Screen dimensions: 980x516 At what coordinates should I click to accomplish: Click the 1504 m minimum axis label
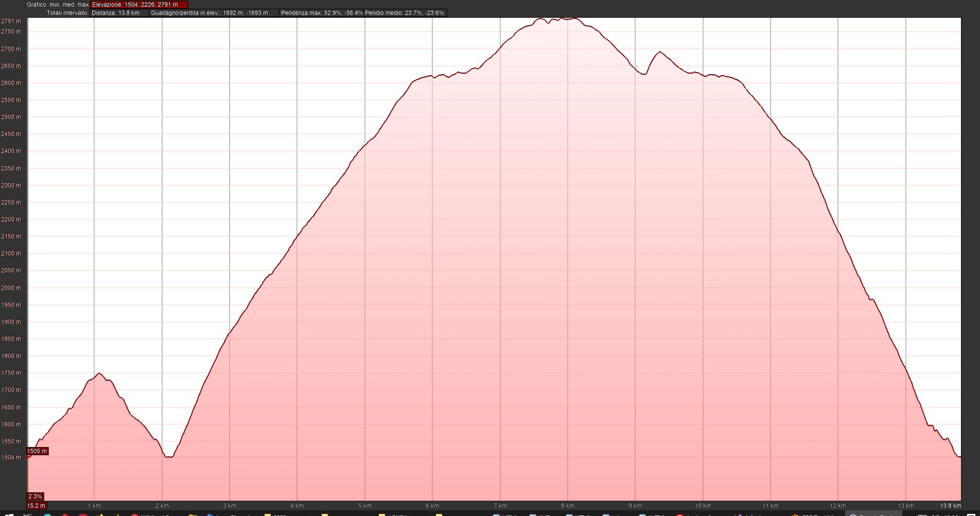click(11, 457)
